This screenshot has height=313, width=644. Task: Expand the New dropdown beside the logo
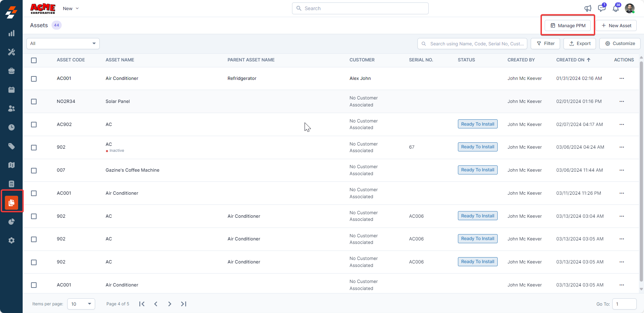(71, 8)
